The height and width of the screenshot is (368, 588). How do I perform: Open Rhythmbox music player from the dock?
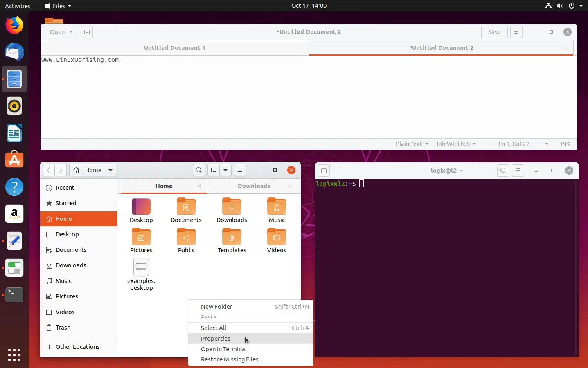(x=14, y=106)
